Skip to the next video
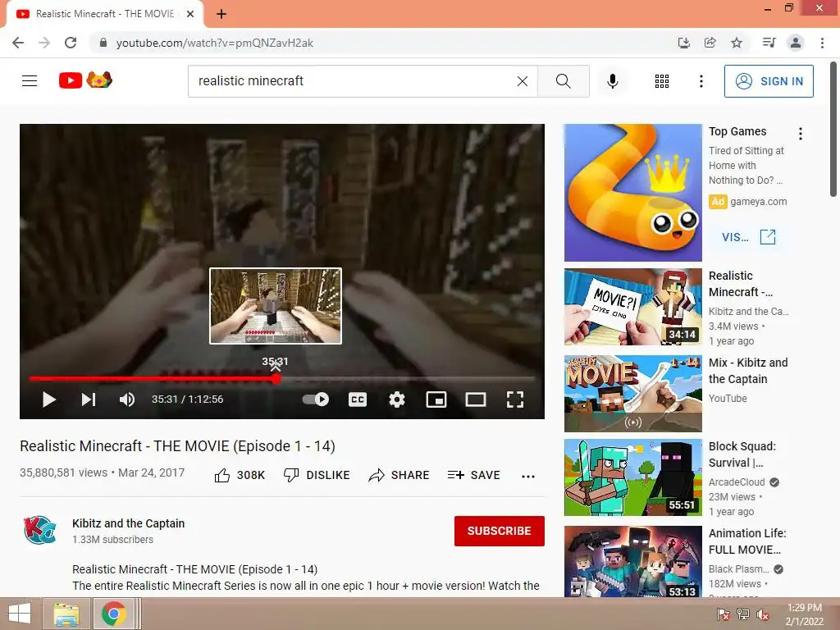Image resolution: width=840 pixels, height=630 pixels. point(89,399)
